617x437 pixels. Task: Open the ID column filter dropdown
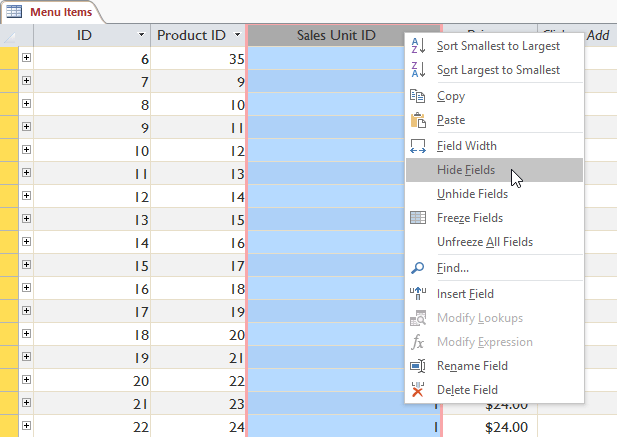point(141,35)
